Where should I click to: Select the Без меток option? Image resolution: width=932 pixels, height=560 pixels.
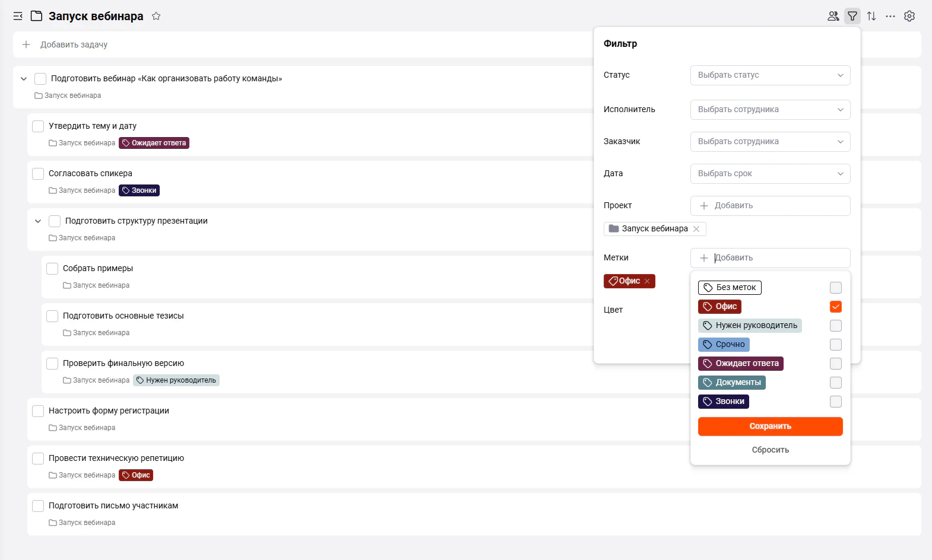730,288
